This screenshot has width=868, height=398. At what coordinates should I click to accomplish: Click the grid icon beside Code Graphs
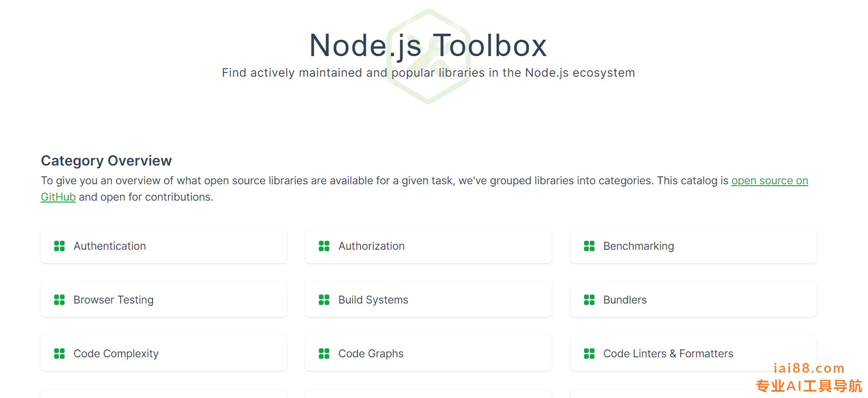point(324,354)
